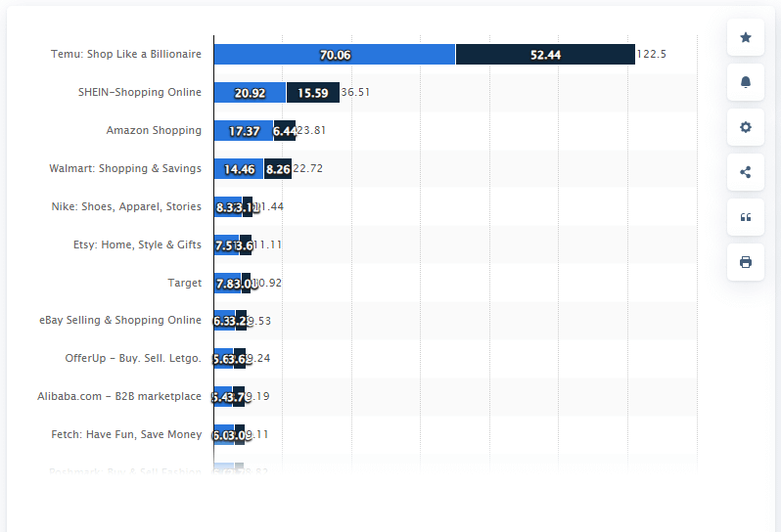This screenshot has height=532, width=781.
Task: Select Temu's dark navy 52.44 bar segment
Action: point(545,55)
